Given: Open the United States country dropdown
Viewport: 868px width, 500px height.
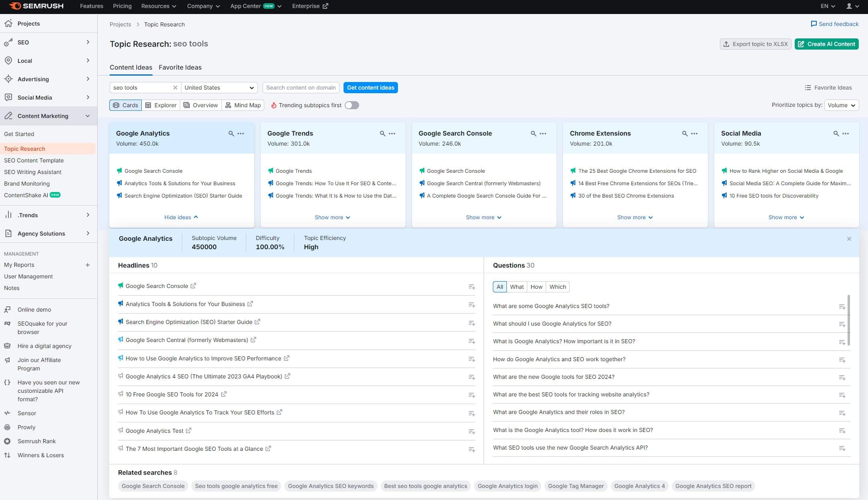Looking at the screenshot, I should 219,88.
